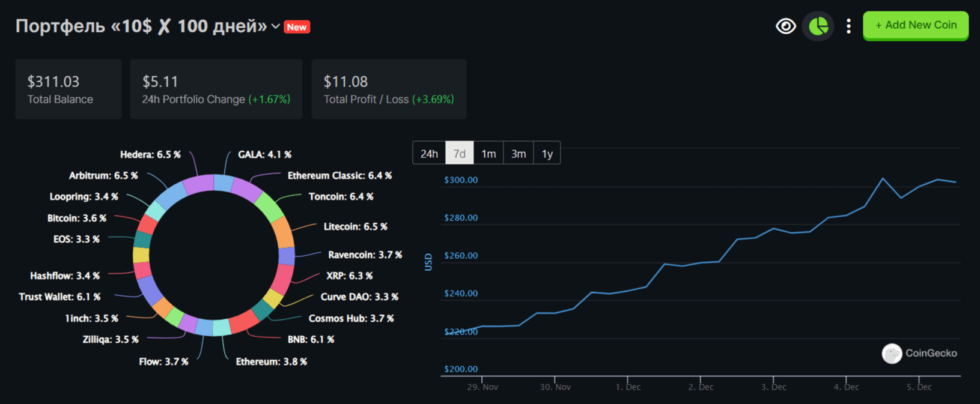Click the +3.69% profit percentage
Screen dimensions: 980x404
click(x=433, y=100)
